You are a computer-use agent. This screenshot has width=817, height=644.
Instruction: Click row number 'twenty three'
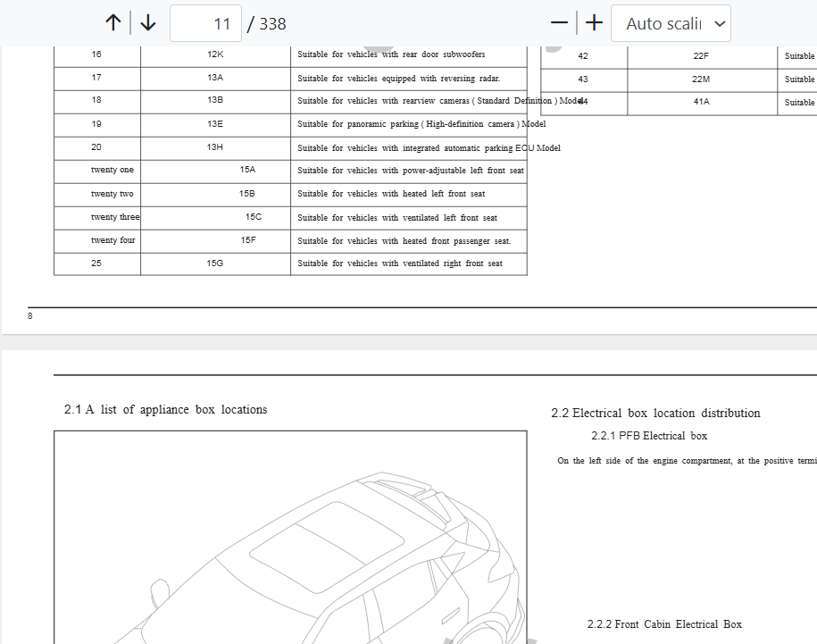(115, 217)
